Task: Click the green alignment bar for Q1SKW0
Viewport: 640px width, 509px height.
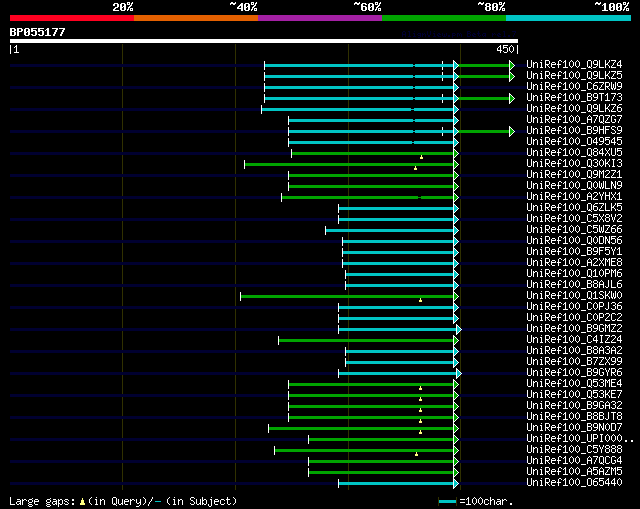Action: pos(347,296)
